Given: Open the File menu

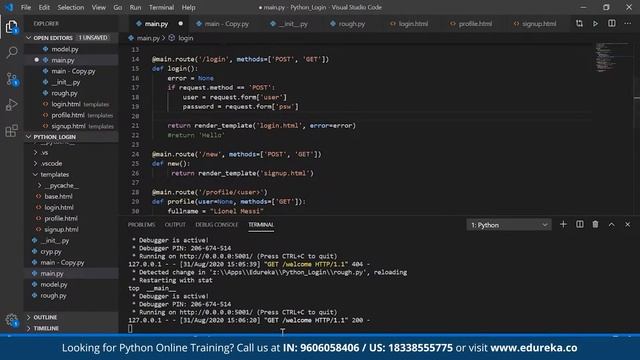Looking at the screenshot, I should pyautogui.click(x=26, y=7).
